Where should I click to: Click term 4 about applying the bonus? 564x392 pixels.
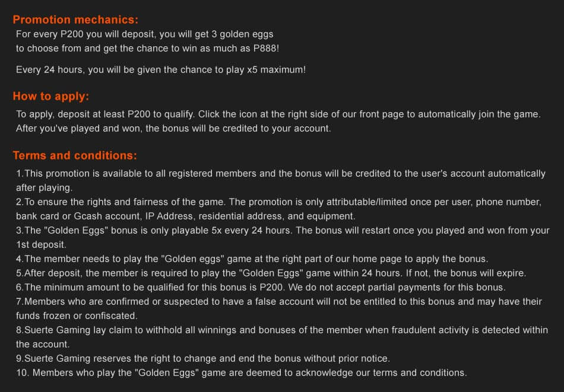tap(251, 259)
